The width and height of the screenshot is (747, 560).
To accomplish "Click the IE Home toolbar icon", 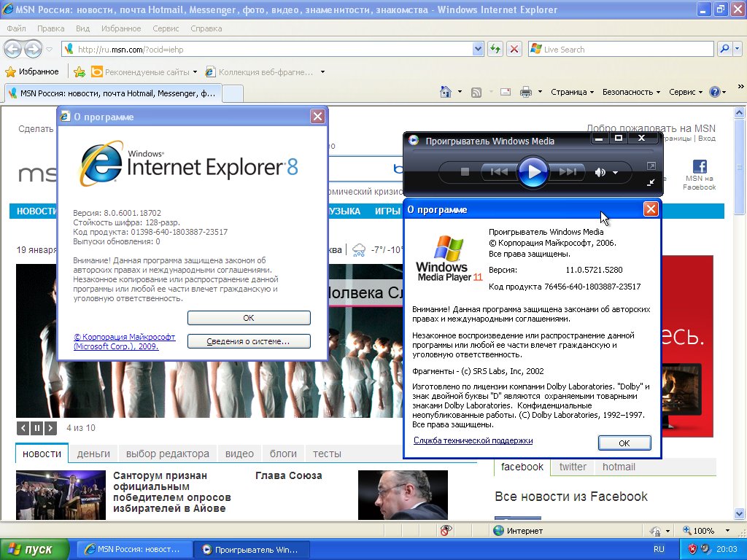I will [446, 92].
